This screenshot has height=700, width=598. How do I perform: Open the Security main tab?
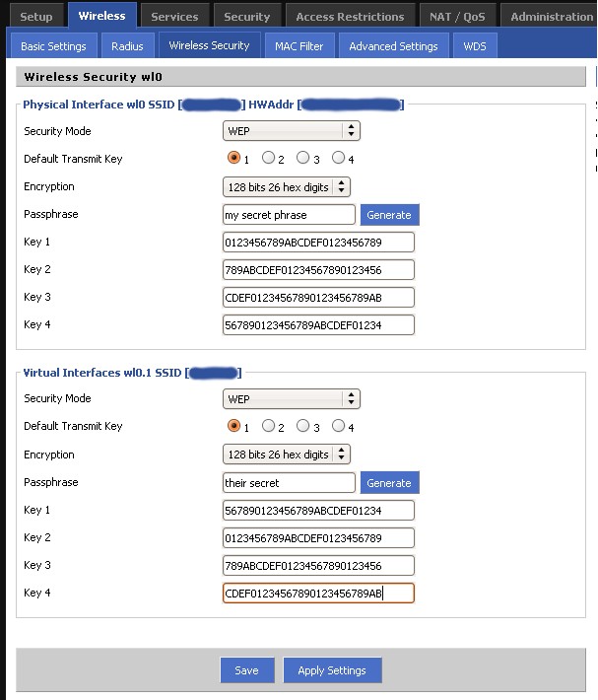click(x=246, y=17)
